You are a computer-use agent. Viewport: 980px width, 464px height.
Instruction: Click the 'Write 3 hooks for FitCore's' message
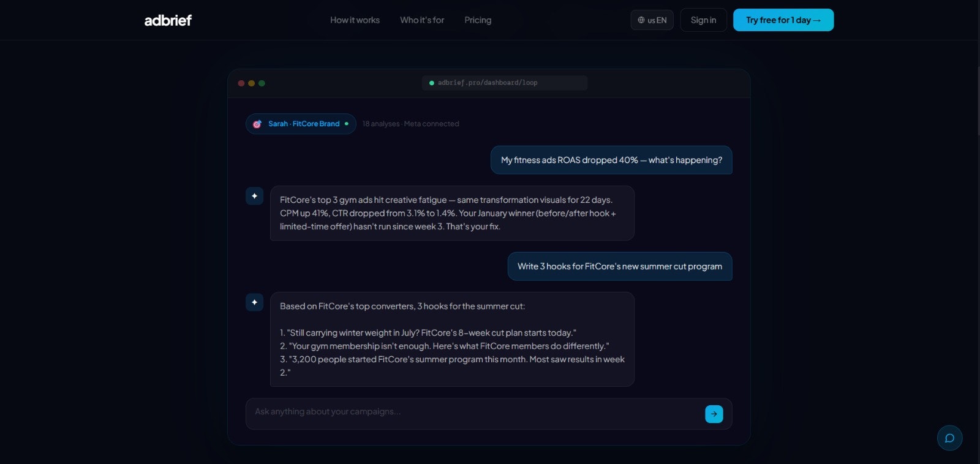[x=620, y=267]
